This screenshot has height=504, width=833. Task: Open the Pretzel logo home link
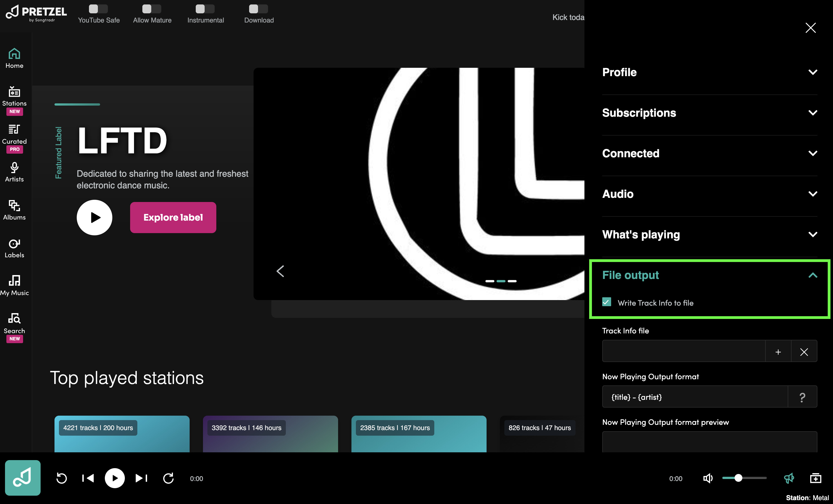tap(36, 14)
